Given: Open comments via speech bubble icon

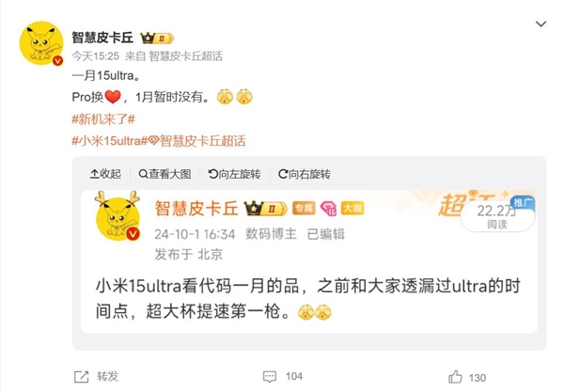Looking at the screenshot, I should pyautogui.click(x=270, y=377).
